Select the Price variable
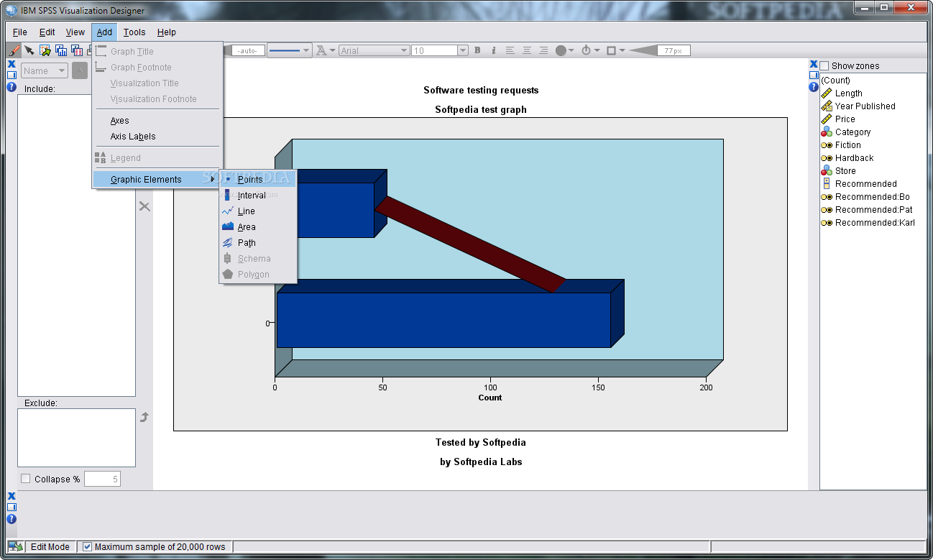The height and width of the screenshot is (560, 933). coord(838,119)
